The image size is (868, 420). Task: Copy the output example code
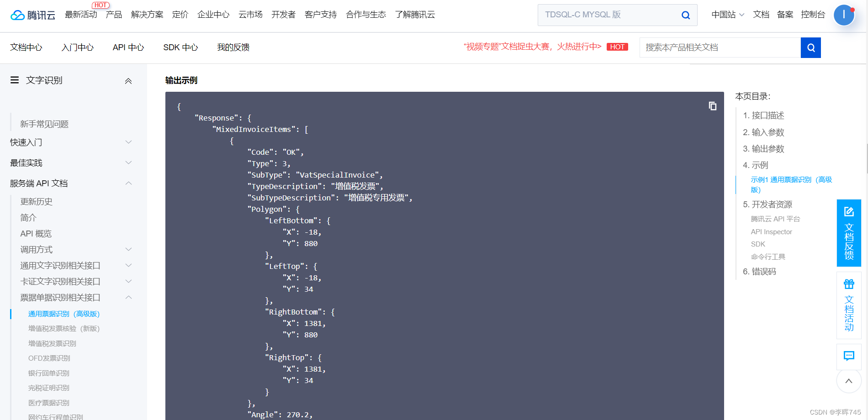713,106
